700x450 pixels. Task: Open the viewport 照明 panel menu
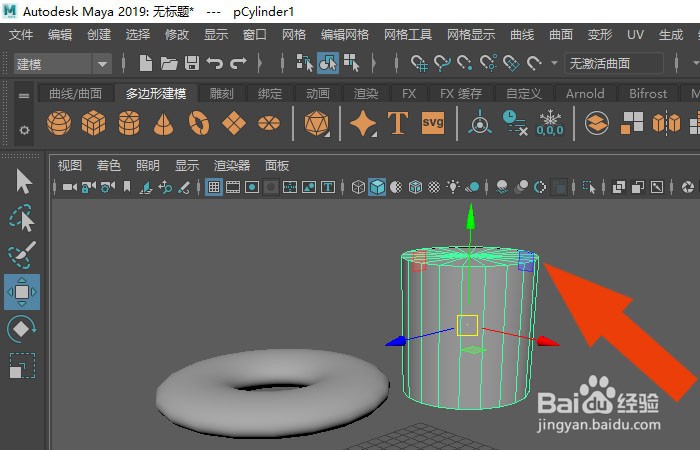[147, 166]
